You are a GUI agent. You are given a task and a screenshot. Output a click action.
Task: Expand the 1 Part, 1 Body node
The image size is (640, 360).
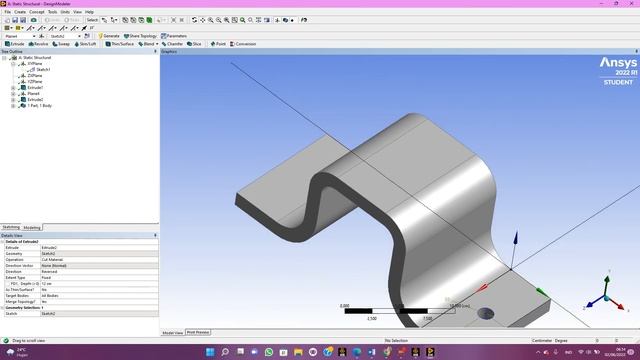point(13,106)
